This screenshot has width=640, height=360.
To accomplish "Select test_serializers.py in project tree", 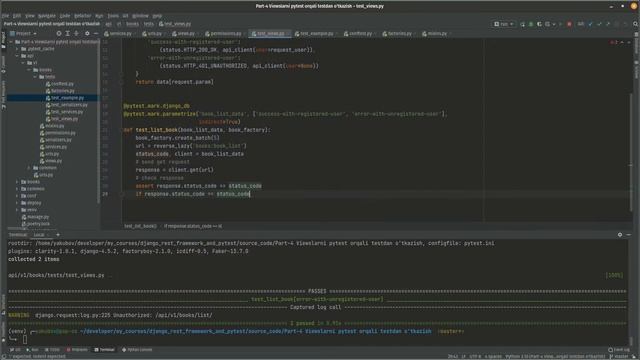I will click(x=69, y=105).
